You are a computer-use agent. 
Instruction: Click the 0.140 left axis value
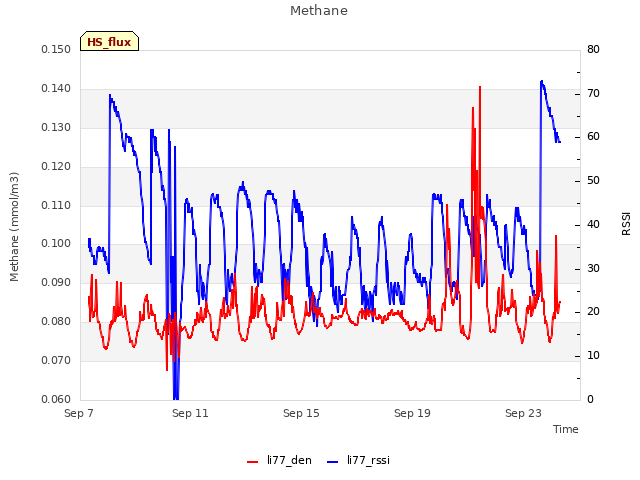point(56,89)
